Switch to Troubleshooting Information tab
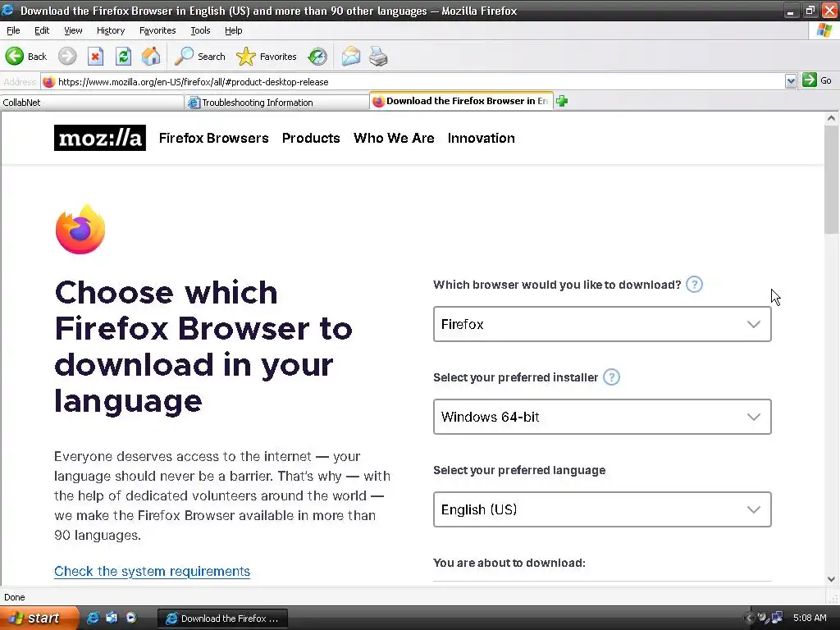The image size is (840, 630). pos(277,103)
